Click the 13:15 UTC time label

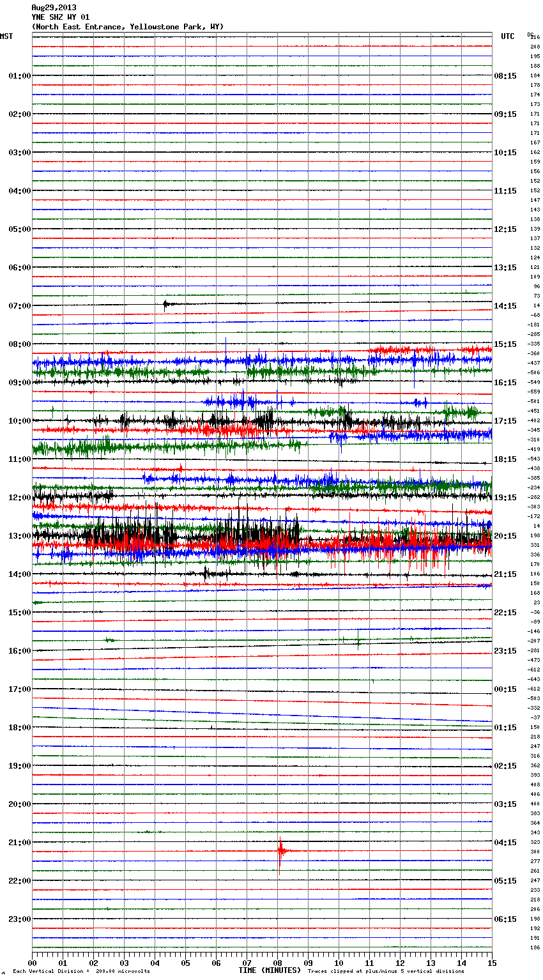[505, 268]
